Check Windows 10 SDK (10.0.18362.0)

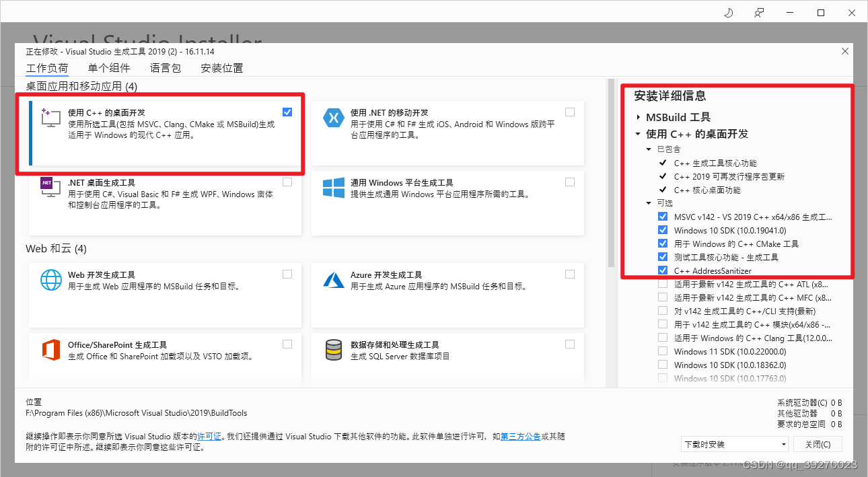coord(663,365)
